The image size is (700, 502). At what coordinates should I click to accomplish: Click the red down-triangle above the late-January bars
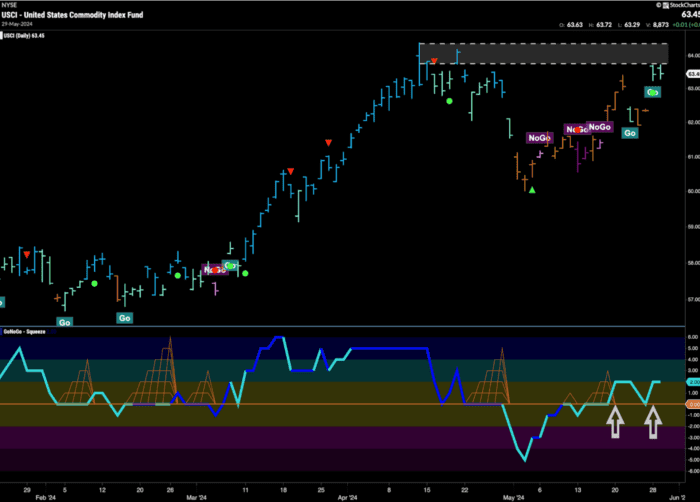27,255
